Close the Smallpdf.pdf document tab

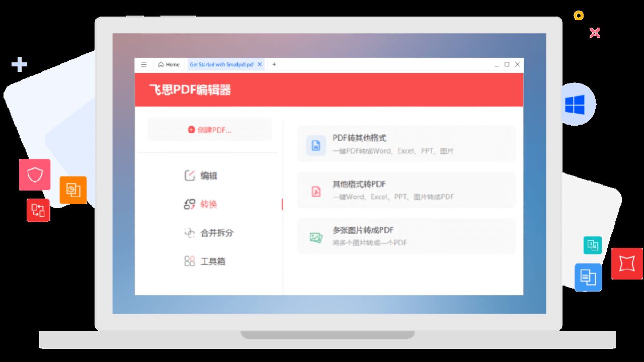pos(260,64)
